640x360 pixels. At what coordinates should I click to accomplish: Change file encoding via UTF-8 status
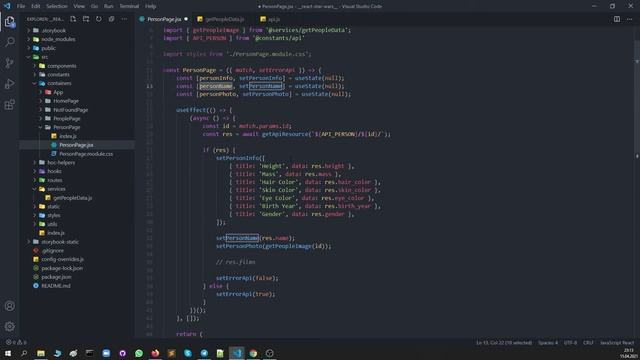tap(570, 343)
